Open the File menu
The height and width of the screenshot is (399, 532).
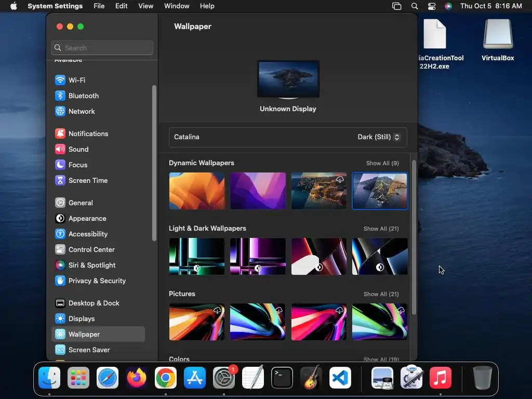(x=99, y=6)
